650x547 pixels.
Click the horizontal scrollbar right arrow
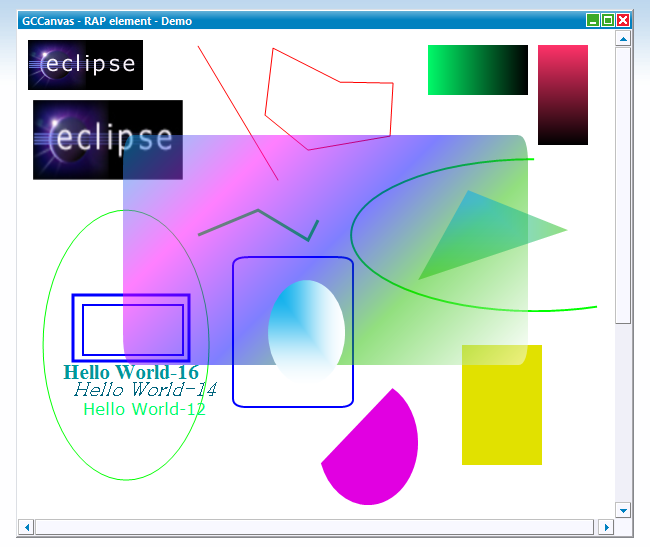coord(606,527)
